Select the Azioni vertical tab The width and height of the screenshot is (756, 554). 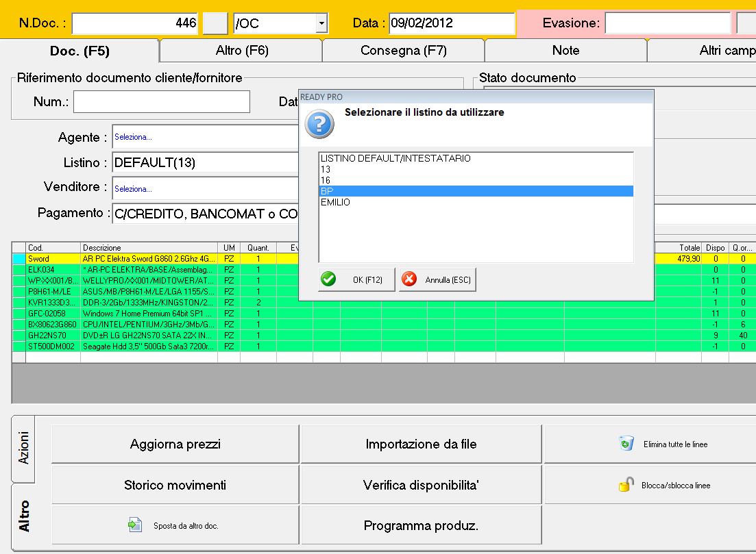click(23, 448)
